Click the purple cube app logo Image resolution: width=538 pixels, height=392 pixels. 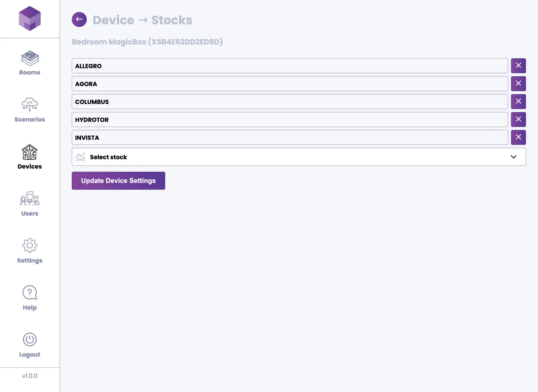30,18
